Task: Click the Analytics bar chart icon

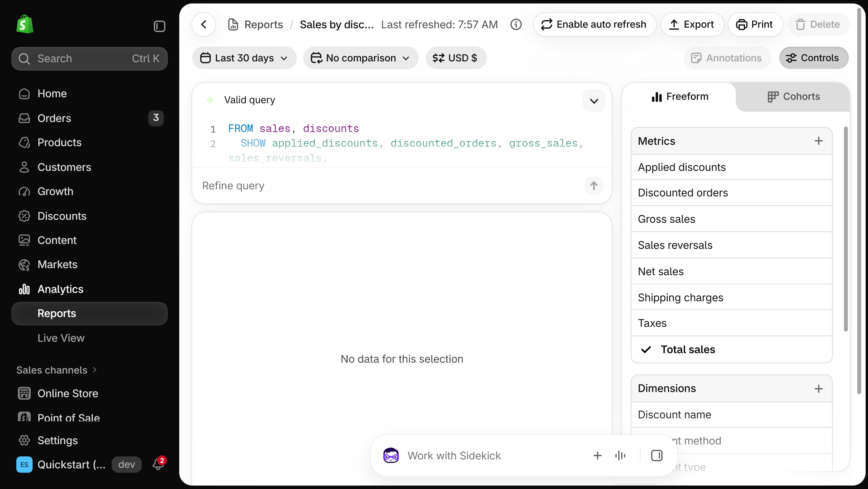Action: 24,289
